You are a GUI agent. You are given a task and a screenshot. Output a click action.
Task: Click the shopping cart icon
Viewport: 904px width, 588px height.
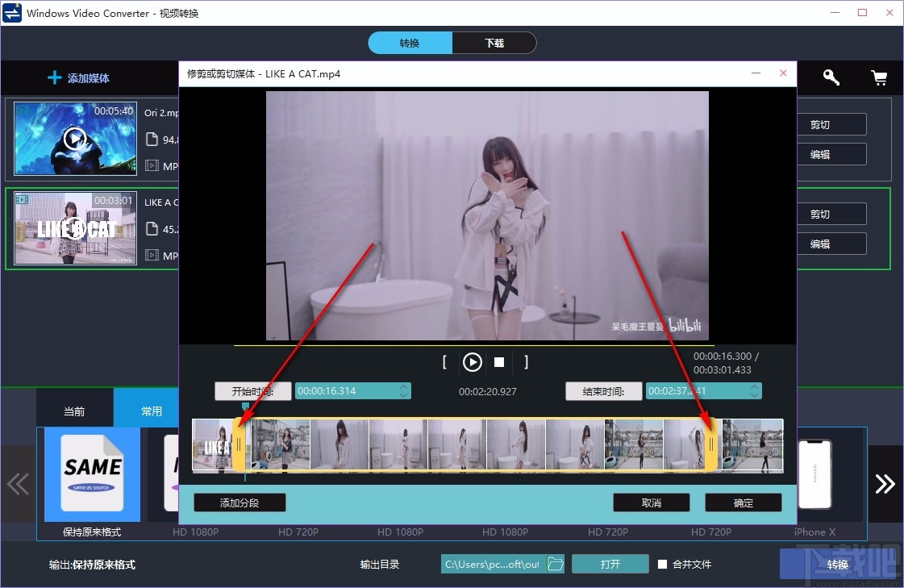[x=879, y=77]
